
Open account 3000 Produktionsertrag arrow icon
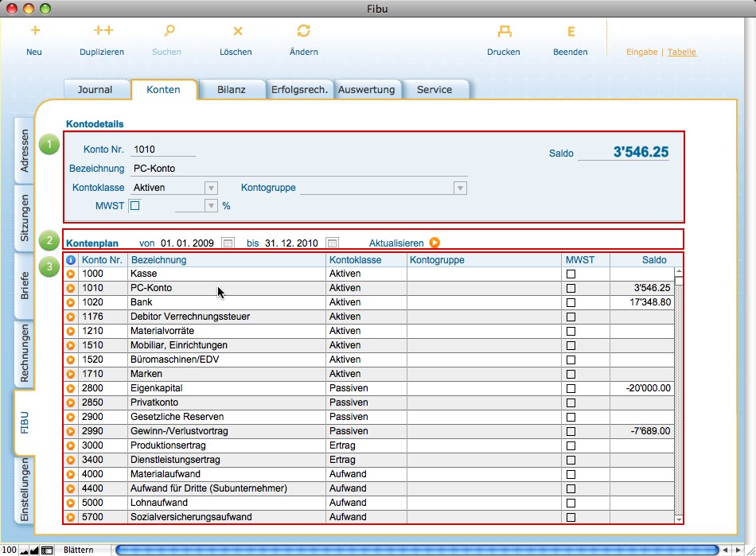tap(71, 445)
